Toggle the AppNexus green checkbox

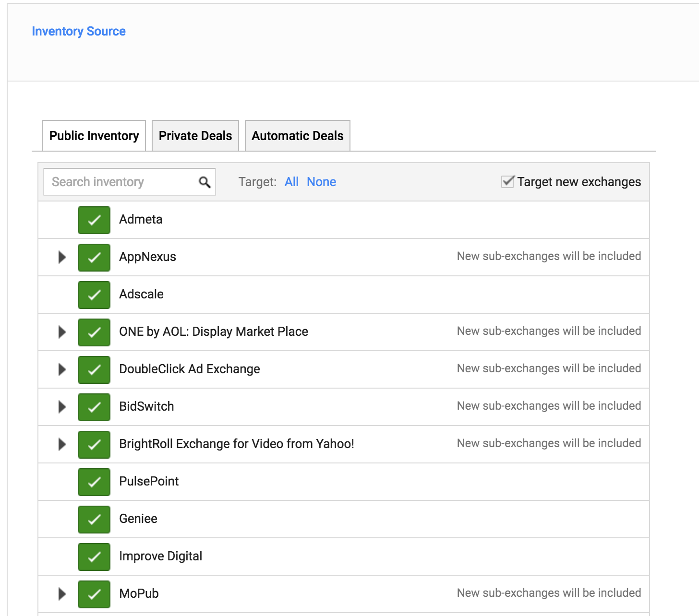click(x=94, y=257)
